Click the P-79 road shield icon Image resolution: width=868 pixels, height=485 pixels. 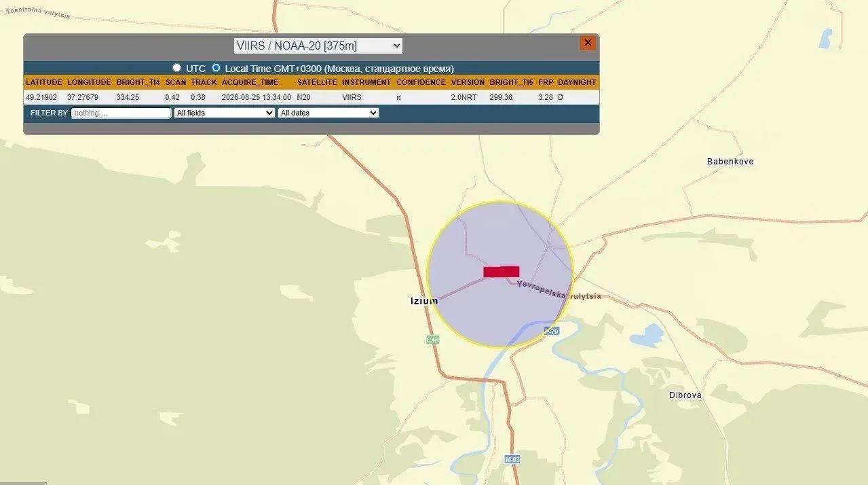(x=552, y=331)
